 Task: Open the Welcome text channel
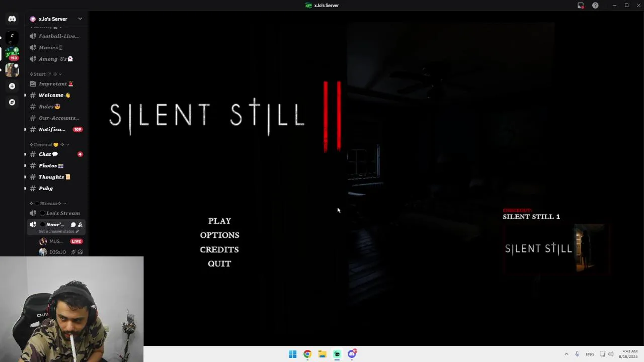coord(56,95)
